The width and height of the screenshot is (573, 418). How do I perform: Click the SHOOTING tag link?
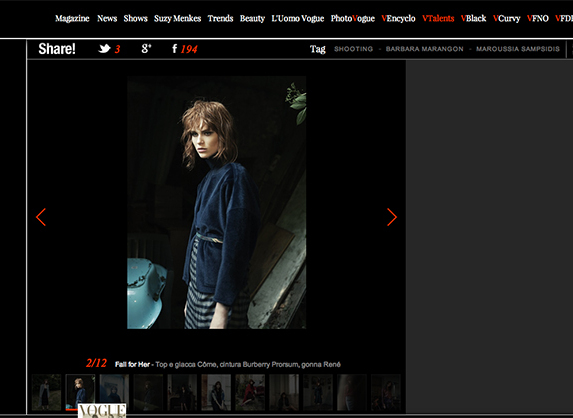353,49
